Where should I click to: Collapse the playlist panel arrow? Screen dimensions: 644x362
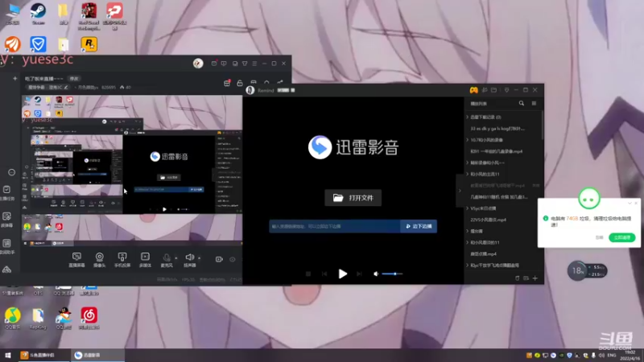(x=460, y=191)
